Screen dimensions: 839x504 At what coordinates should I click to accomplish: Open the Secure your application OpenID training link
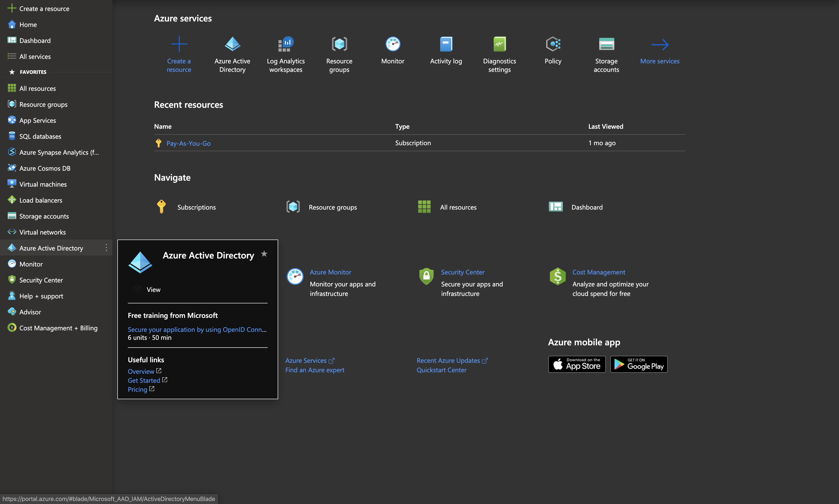(197, 329)
